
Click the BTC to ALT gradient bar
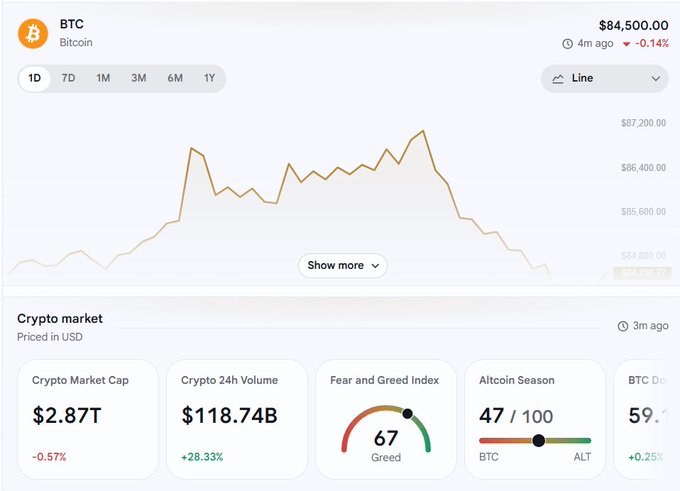click(535, 441)
